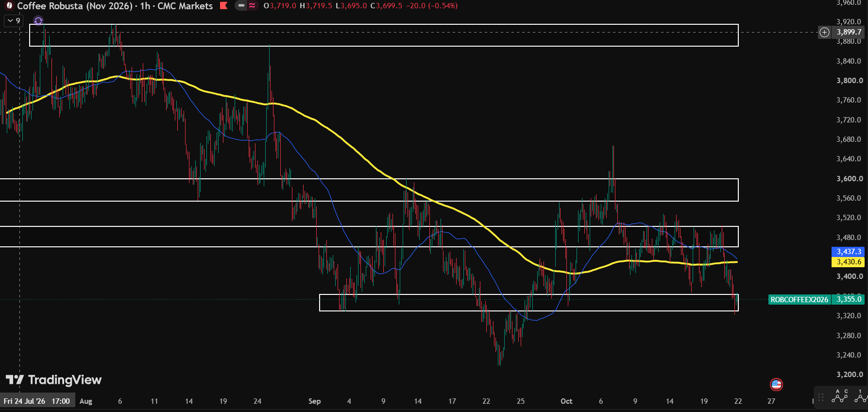The width and height of the screenshot is (868, 412).
Task: Click the TradingView logo link
Action: [x=53, y=380]
